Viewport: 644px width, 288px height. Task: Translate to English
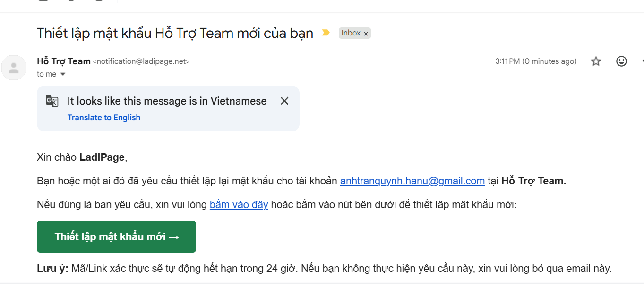(104, 117)
